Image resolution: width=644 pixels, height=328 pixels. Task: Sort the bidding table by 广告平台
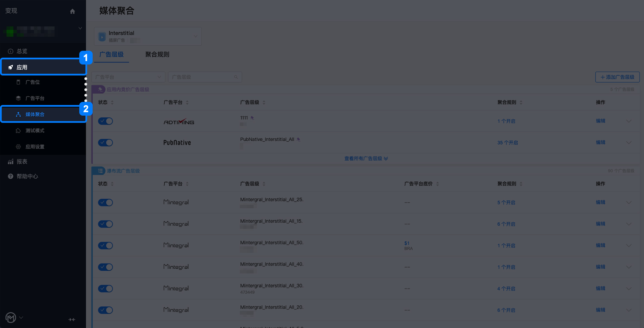[187, 102]
